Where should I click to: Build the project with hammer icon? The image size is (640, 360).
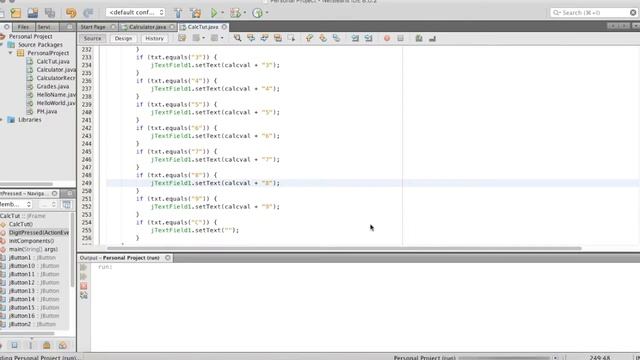pos(178,13)
